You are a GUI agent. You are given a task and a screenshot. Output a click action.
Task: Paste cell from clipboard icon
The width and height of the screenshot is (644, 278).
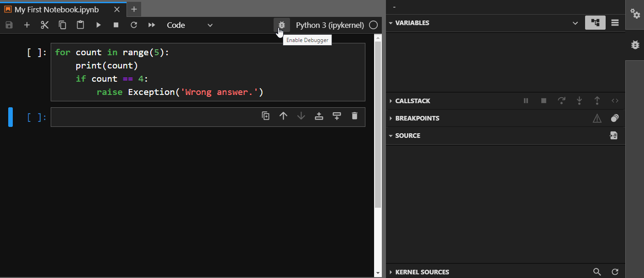point(80,25)
